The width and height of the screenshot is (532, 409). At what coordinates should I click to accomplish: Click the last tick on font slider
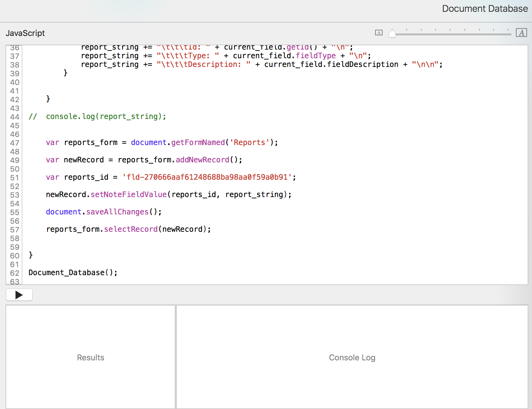[508, 30]
